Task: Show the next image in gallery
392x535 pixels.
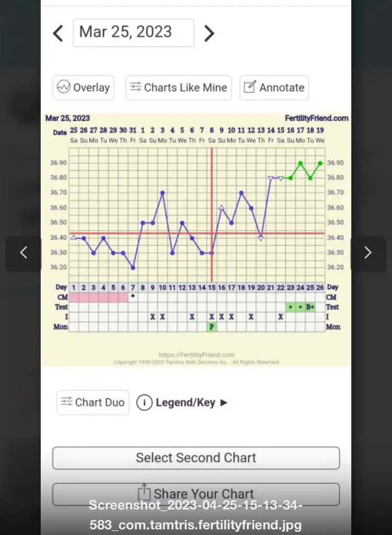Action: [368, 253]
